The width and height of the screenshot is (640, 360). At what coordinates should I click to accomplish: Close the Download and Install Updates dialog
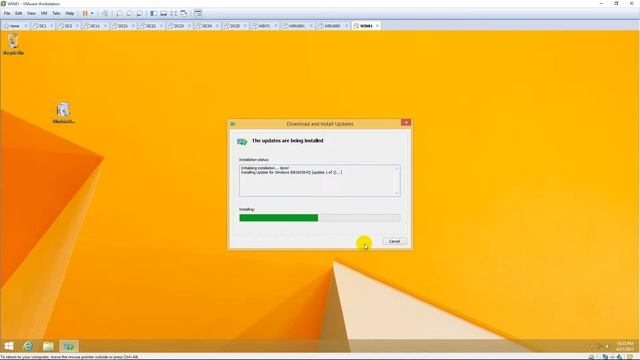coord(406,122)
